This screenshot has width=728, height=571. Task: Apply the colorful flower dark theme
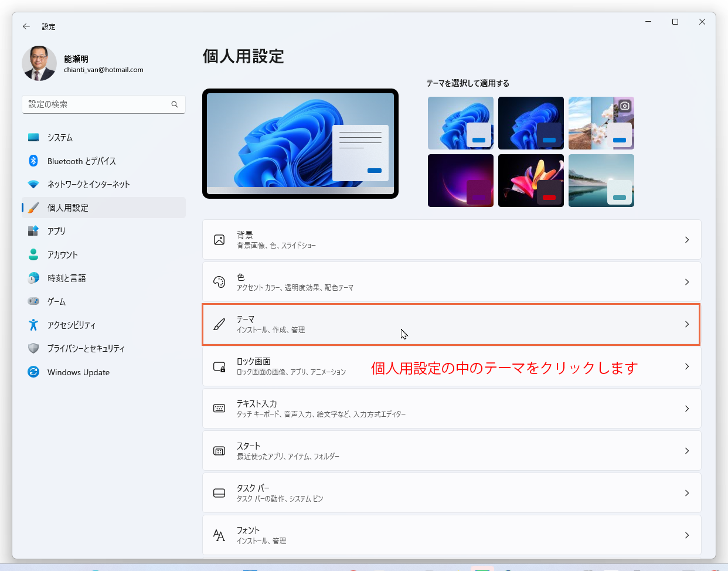point(531,181)
